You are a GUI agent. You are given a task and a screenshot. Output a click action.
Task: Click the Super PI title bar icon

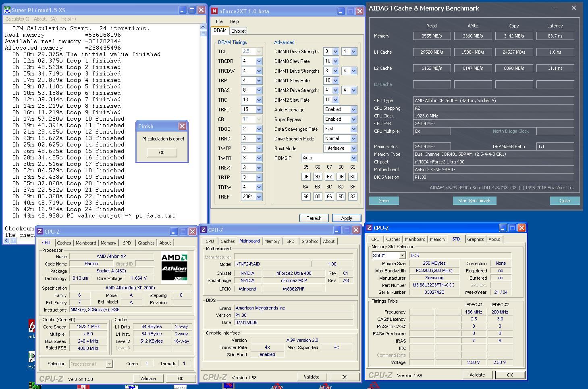point(7,10)
